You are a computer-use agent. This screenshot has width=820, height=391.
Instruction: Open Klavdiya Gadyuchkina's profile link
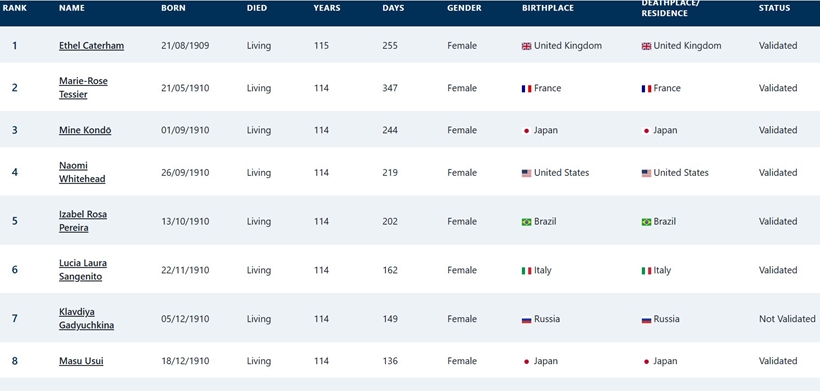pyautogui.click(x=86, y=319)
